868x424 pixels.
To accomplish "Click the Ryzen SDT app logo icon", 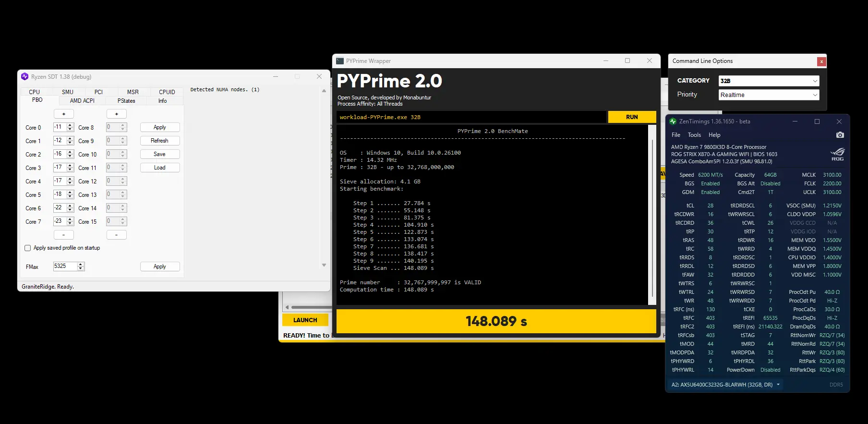I will click(x=25, y=76).
